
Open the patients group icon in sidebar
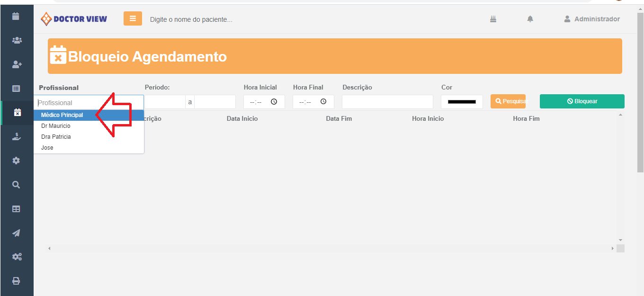coord(17,40)
